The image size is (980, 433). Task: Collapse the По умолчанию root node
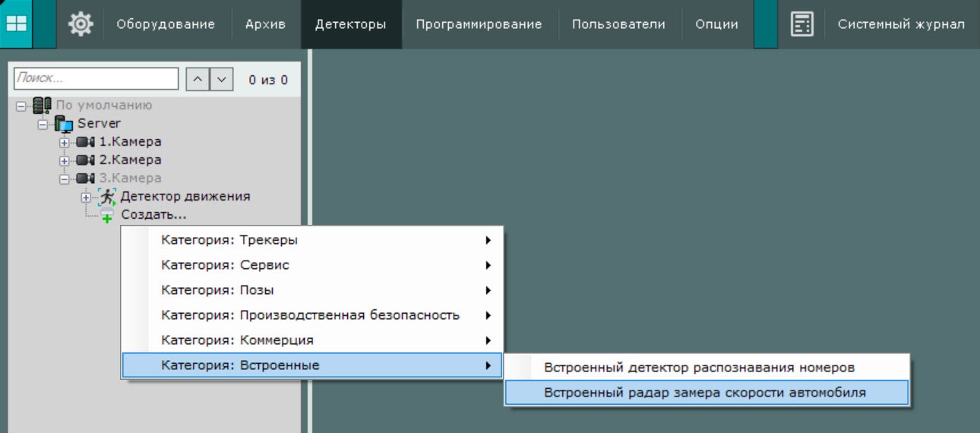coord(21,106)
